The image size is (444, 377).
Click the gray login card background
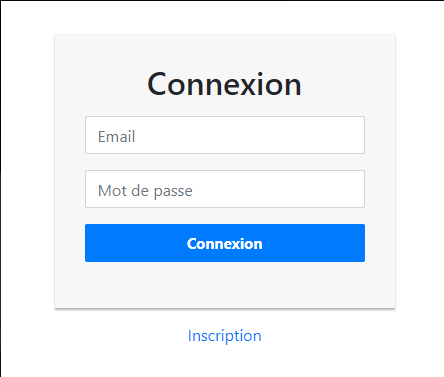coord(225,285)
